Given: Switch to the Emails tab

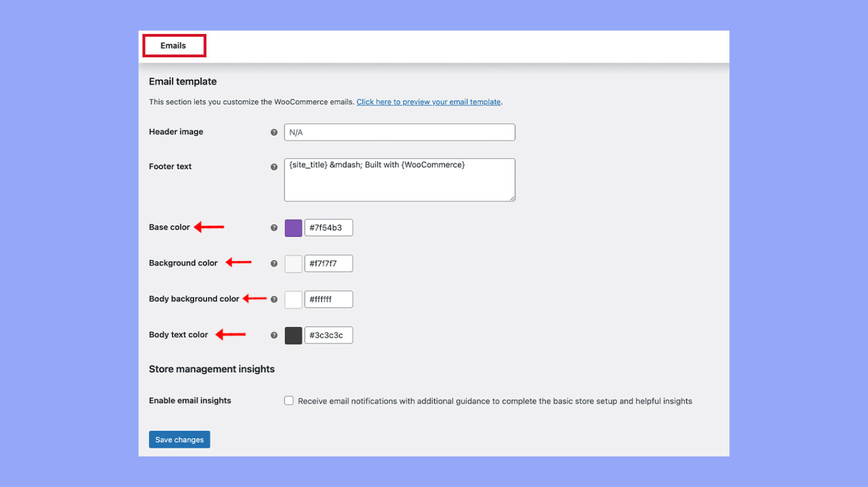Looking at the screenshot, I should pyautogui.click(x=174, y=45).
